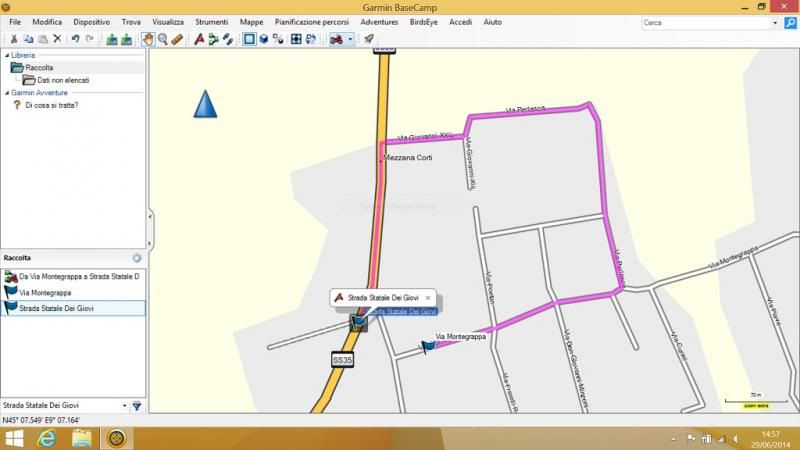Viewport: 800px width, 450px height.
Task: Click the blue north arrow compass
Action: [x=205, y=104]
